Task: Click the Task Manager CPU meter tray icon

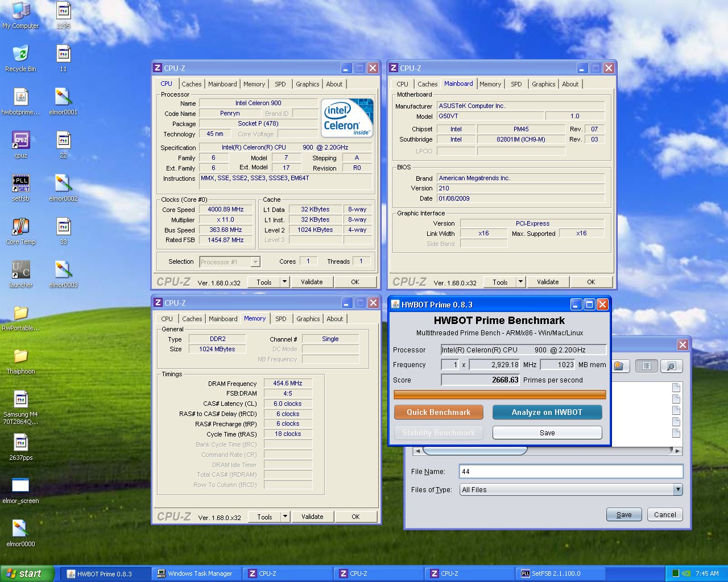Action: pos(675,573)
